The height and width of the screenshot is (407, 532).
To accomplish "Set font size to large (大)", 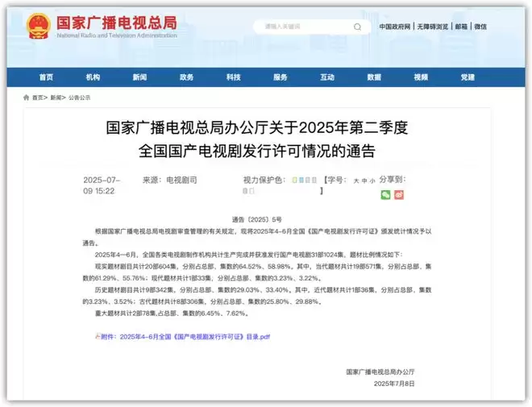I will 355,181.
